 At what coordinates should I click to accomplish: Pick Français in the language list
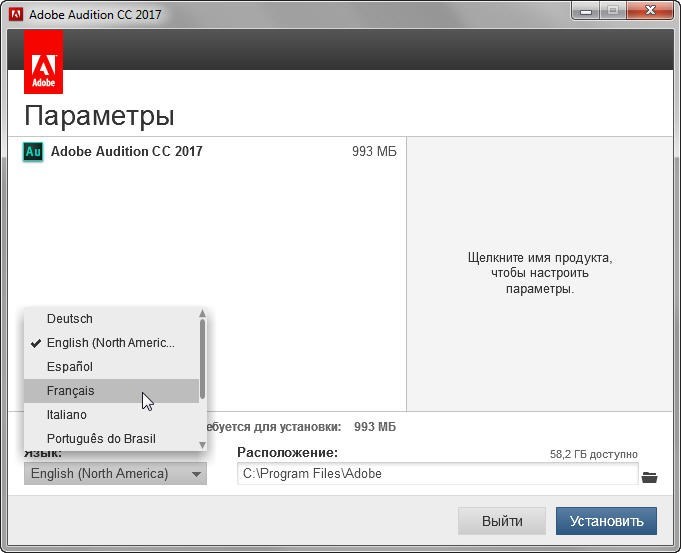point(111,391)
